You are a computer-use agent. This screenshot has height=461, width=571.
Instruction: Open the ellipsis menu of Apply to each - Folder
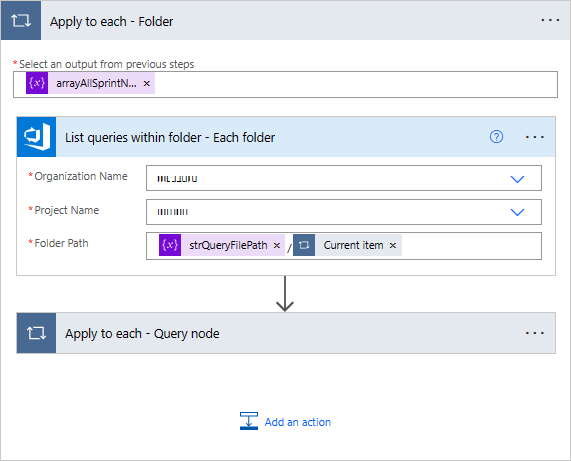click(x=550, y=20)
